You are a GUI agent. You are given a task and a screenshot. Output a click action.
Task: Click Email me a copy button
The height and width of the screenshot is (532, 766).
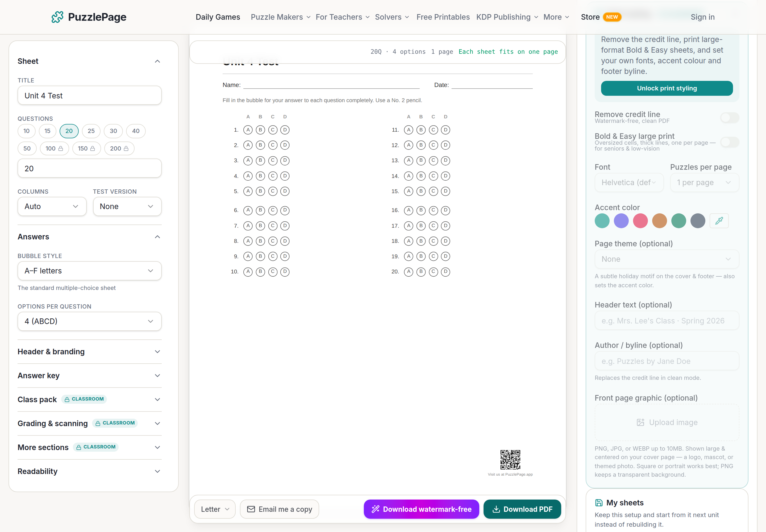tap(279, 509)
